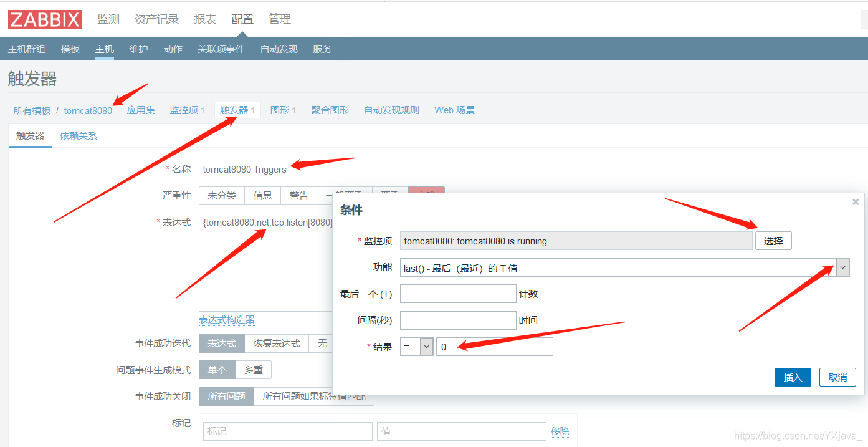The image size is (868, 447).
Task: Set 问题事件生成模式 to 单个
Action: [217, 370]
